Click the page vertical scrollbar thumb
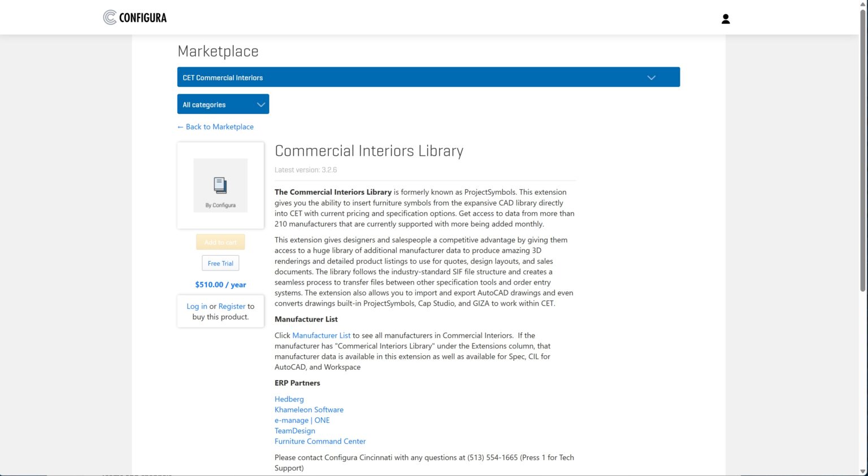The image size is (868, 476). 863,150
